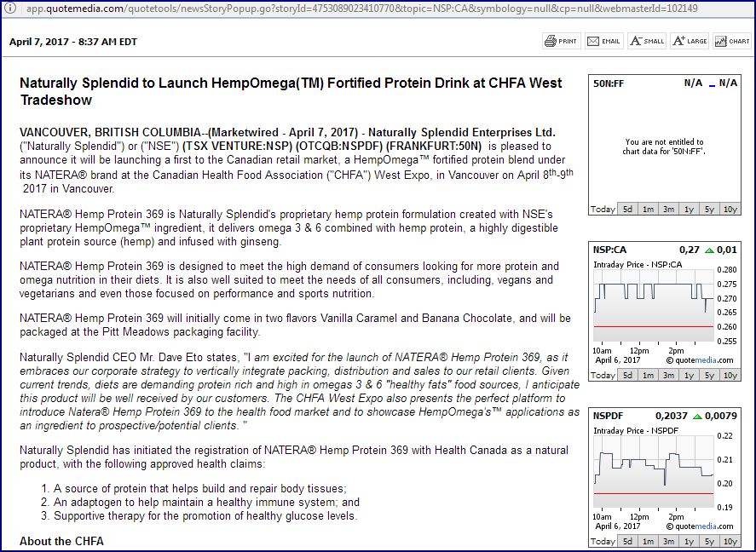Show 1m range on NSPDF chart
The image size is (756, 552).
[649, 542]
